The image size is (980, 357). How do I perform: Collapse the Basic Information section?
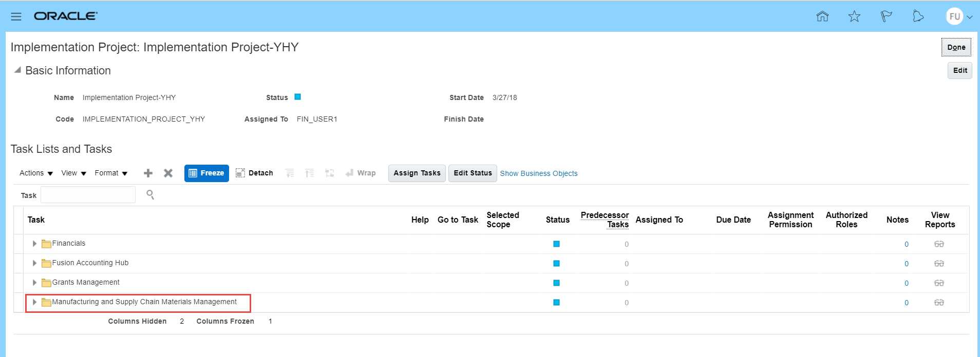[17, 70]
